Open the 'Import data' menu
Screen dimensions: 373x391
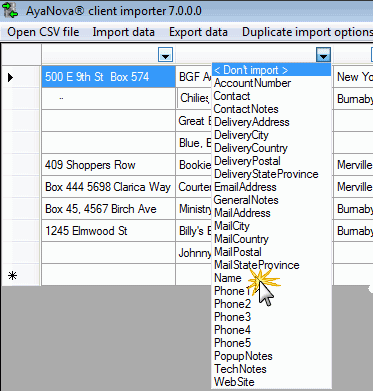124,32
